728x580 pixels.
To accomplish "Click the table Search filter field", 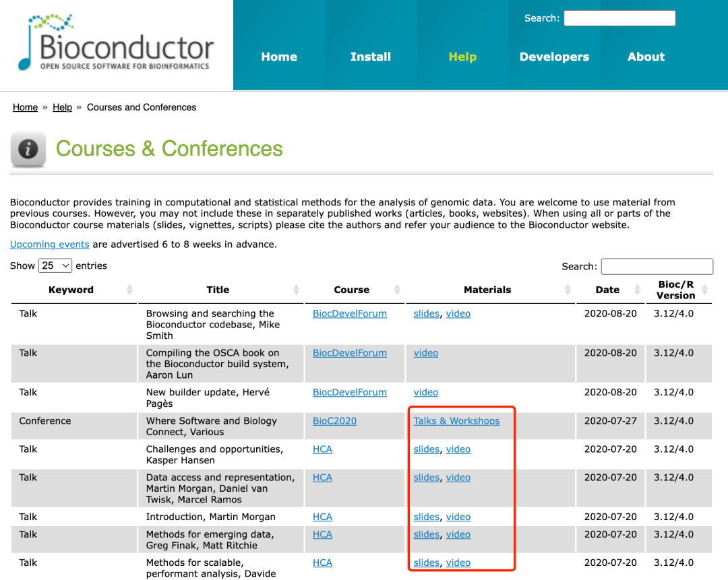I will click(x=657, y=266).
